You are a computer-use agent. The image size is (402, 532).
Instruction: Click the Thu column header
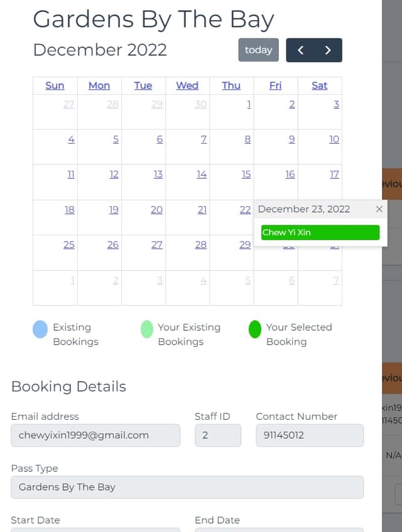pyautogui.click(x=231, y=85)
